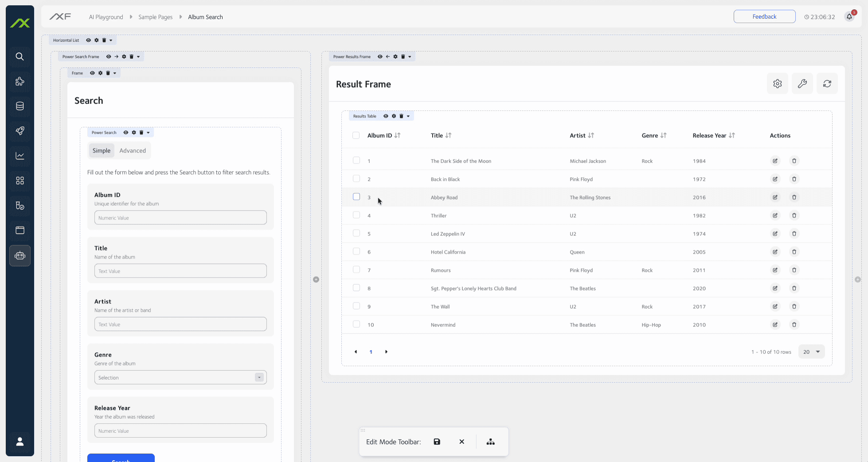Open the four-squares grid icon in sidebar
The height and width of the screenshot is (462, 868).
[x=20, y=180]
